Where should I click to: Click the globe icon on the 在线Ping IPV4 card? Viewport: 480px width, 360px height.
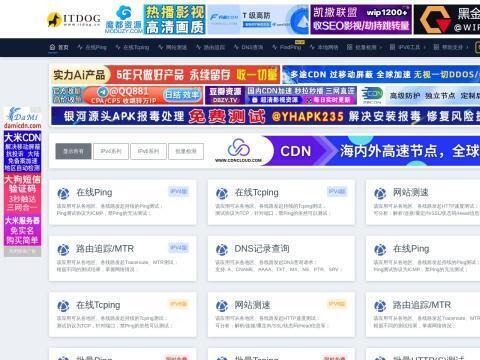(63, 193)
